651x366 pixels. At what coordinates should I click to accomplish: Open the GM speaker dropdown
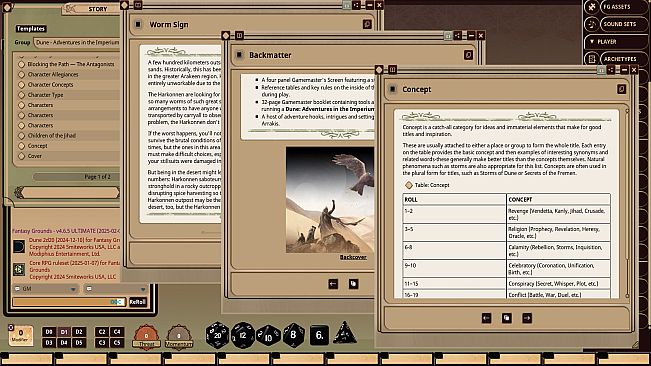pyautogui.click(x=45, y=288)
